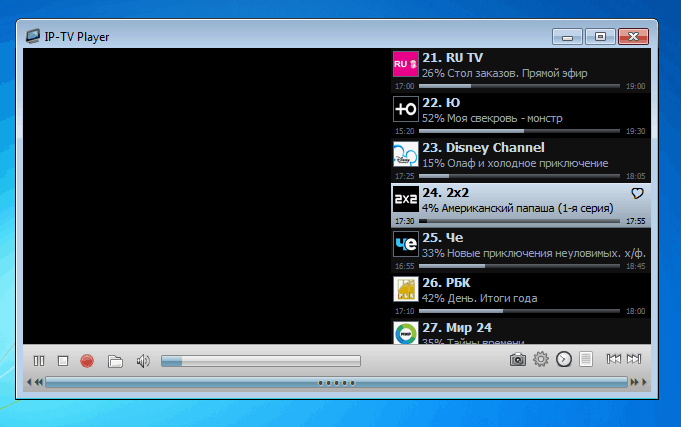Close the IP-TV Player window

coord(633,36)
